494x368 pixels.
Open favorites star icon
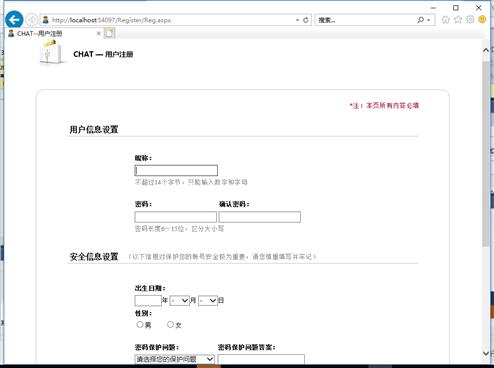[x=458, y=20]
